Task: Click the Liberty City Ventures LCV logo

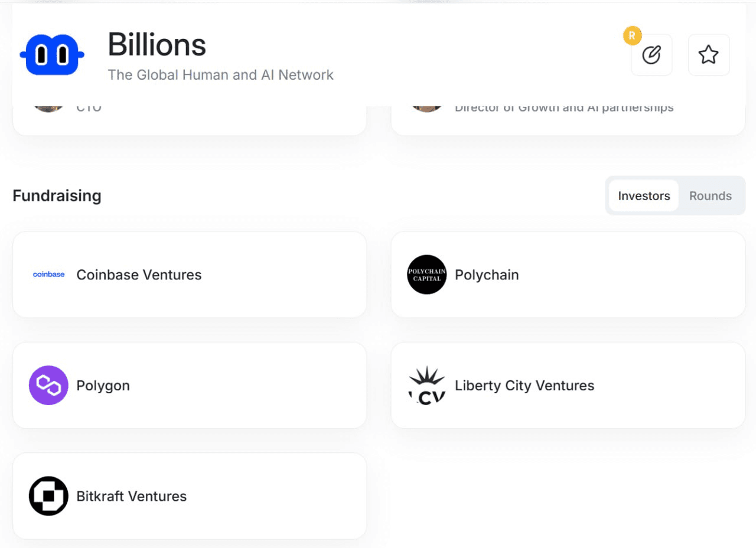Action: pos(427,385)
